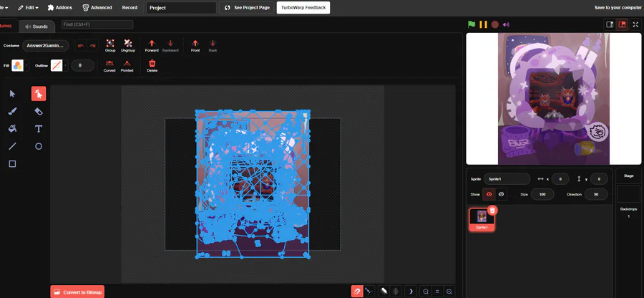Zoom in the paint canvas
Screen dimensions: 644x298
pos(449,292)
